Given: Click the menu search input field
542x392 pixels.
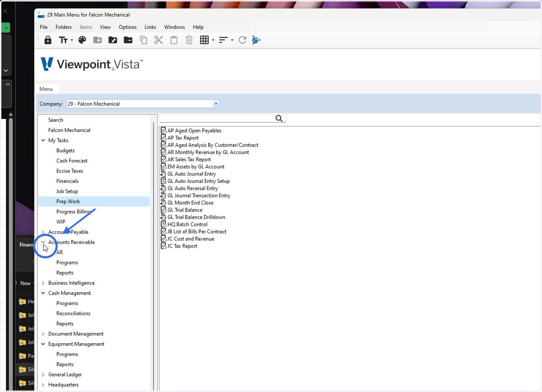Looking at the screenshot, I should pyautogui.click(x=217, y=118).
